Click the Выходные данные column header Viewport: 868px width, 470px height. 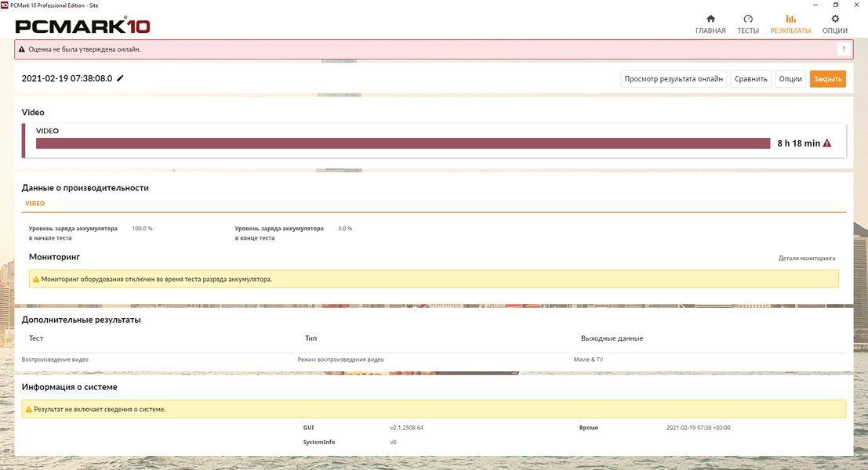coord(612,338)
